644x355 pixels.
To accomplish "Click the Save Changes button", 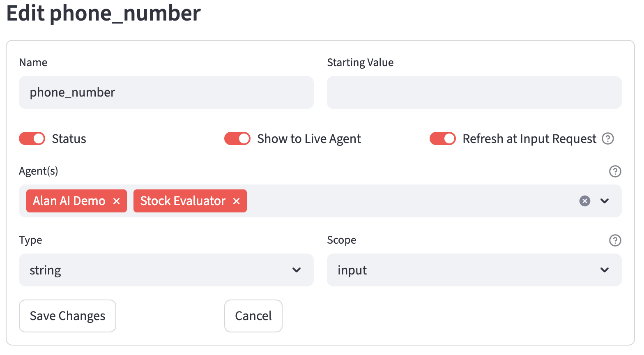I will tap(68, 316).
